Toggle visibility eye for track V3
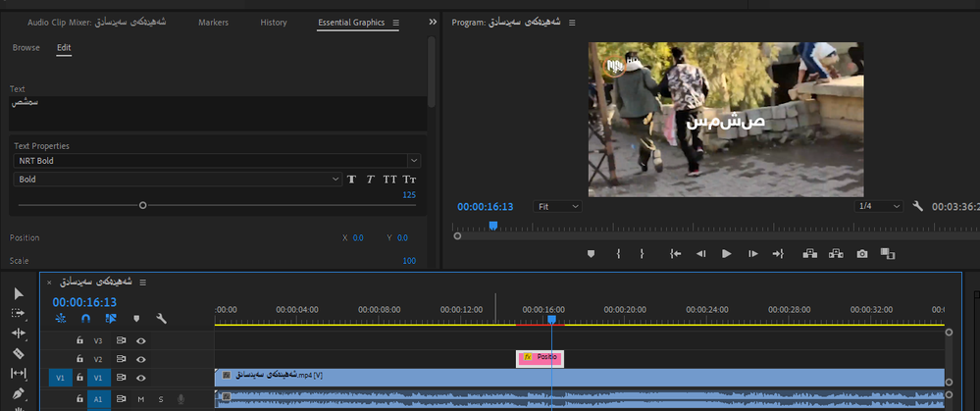Screen dimensions: 980x411 click(x=141, y=340)
